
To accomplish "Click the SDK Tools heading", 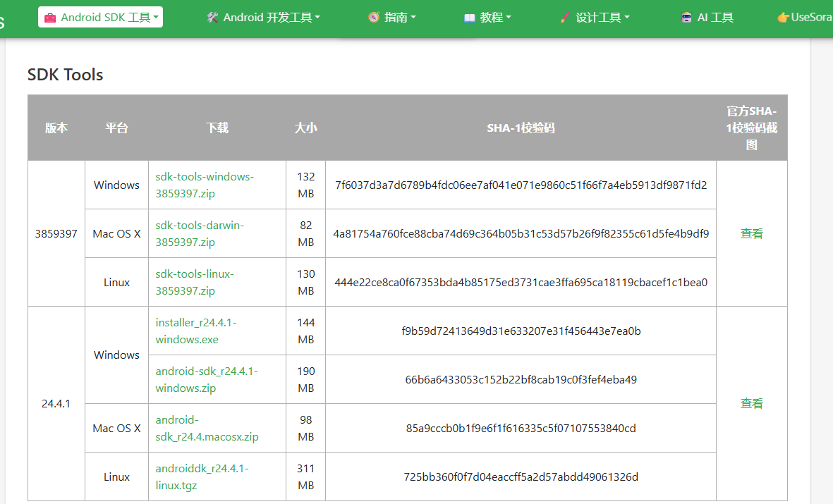I will [x=66, y=75].
